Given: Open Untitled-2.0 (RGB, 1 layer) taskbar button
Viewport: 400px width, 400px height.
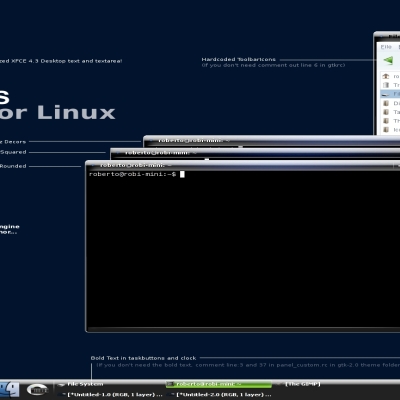Looking at the screenshot, I should [220, 395].
